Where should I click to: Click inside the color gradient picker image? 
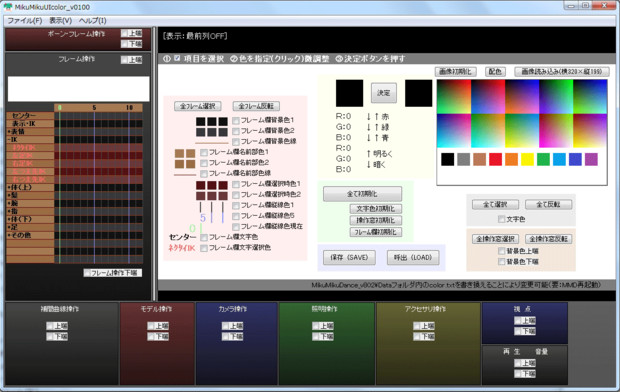point(522,114)
